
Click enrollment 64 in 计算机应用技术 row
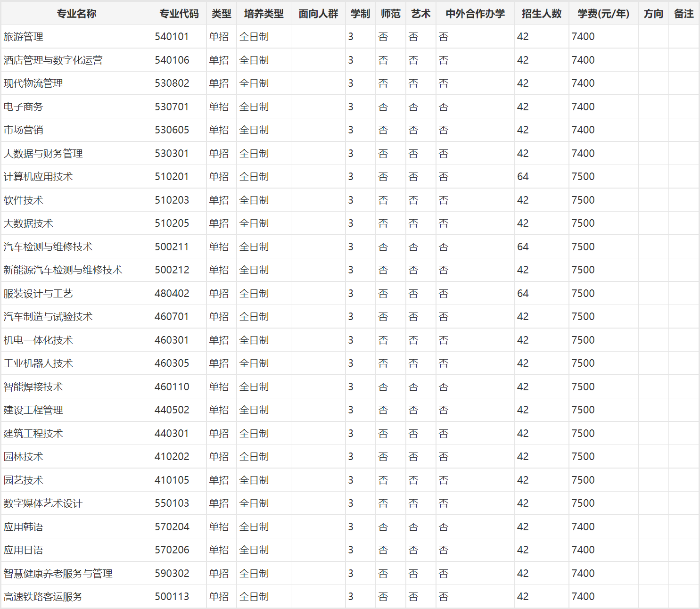(523, 177)
